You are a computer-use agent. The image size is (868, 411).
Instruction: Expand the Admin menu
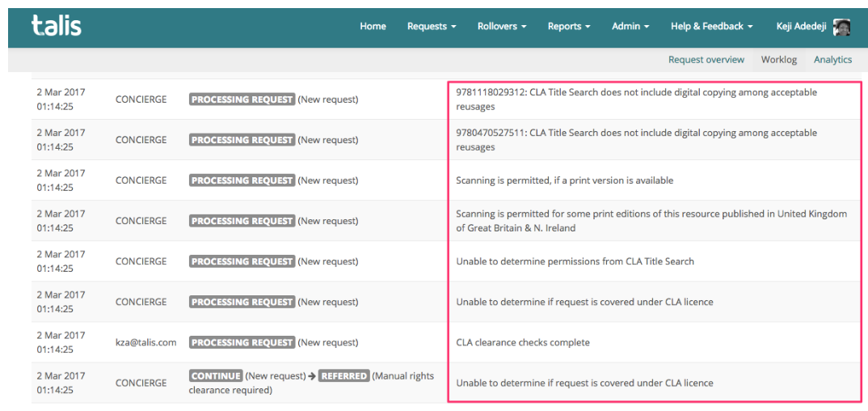[x=630, y=26]
